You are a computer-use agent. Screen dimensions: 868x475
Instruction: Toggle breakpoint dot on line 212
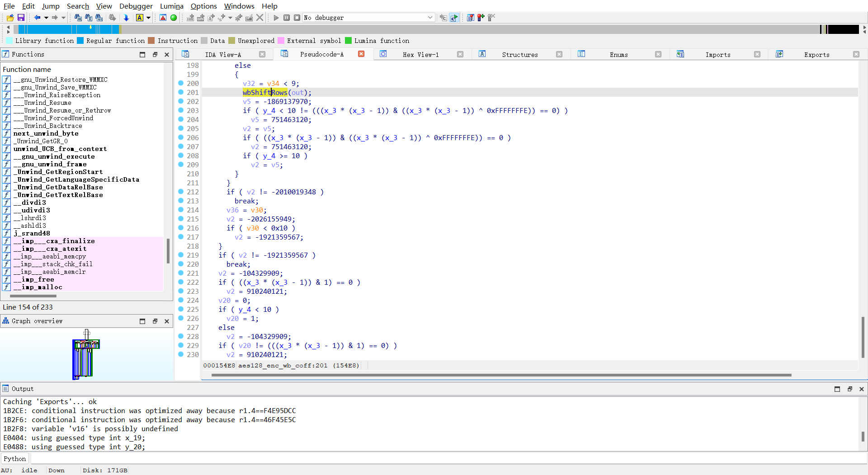click(x=181, y=192)
